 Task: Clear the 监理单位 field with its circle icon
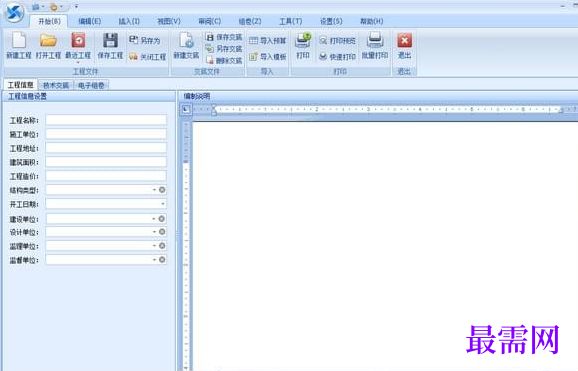click(x=162, y=246)
